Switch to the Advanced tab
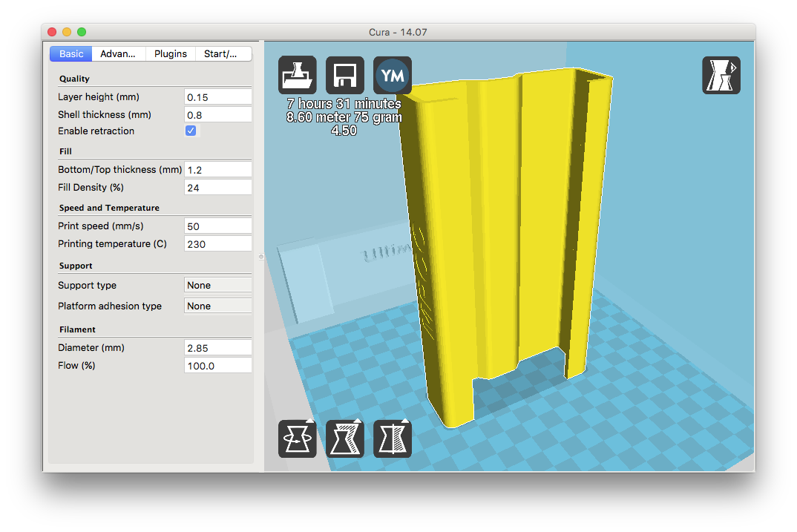 point(119,54)
